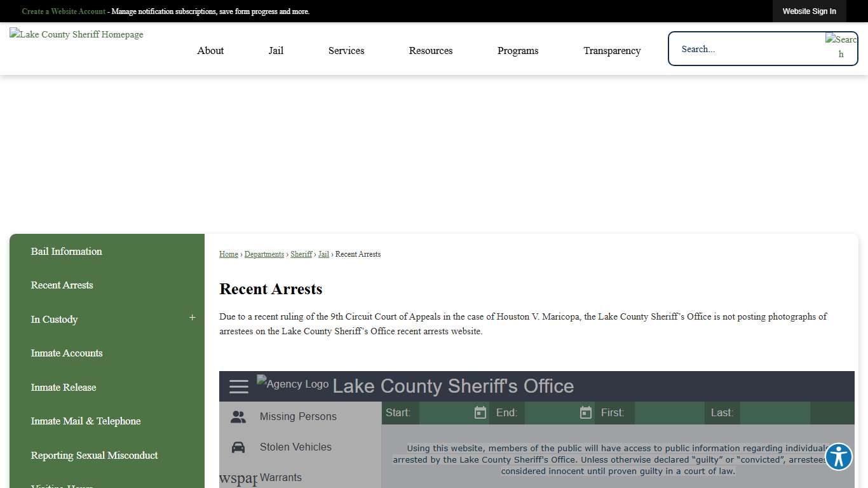Click the Departments breadcrumb link

[x=264, y=254]
